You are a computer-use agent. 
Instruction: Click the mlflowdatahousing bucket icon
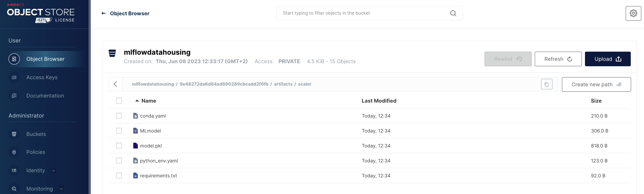(112, 53)
